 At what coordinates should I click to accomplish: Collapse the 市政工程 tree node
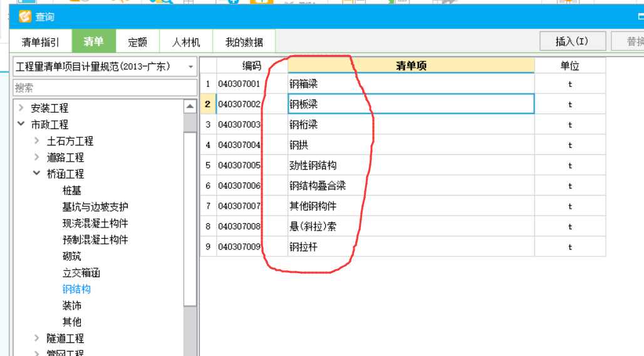pyautogui.click(x=21, y=123)
